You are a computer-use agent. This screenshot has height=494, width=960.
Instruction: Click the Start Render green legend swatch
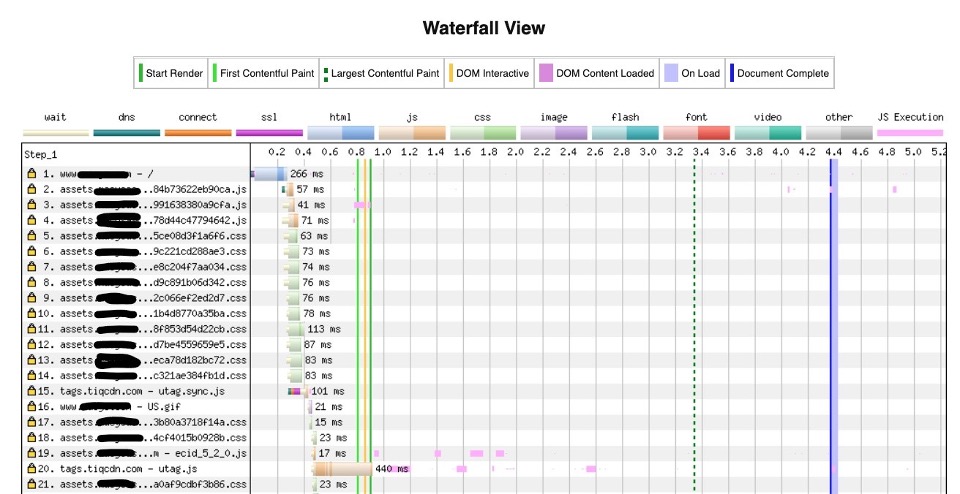pyautogui.click(x=141, y=73)
